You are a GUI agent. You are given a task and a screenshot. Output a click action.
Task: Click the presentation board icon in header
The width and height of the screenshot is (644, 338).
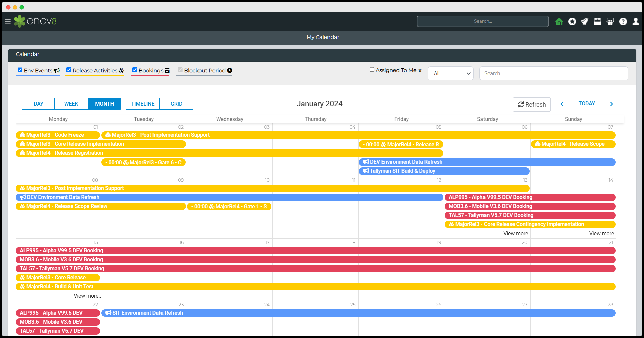(610, 22)
